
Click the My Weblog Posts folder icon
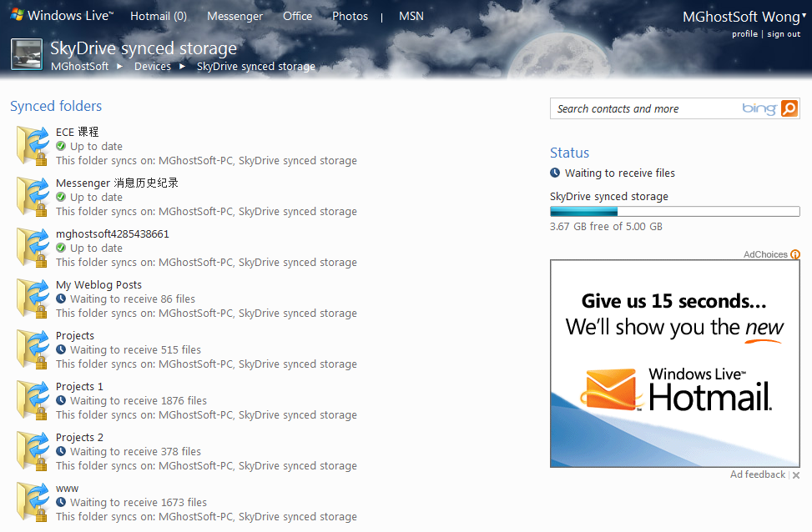pyautogui.click(x=33, y=298)
